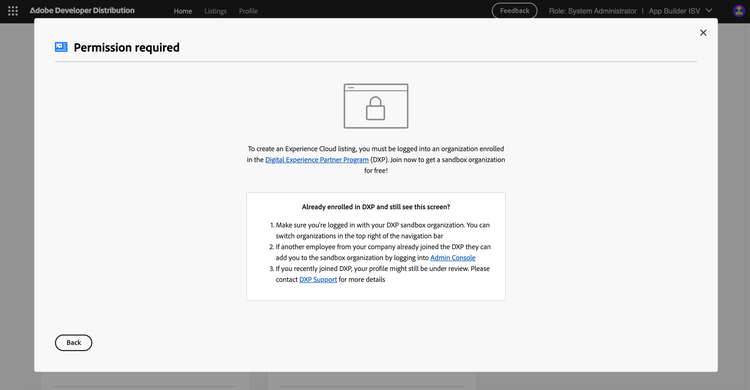Go to the Home nav item
The width and height of the screenshot is (750, 390).
(x=183, y=11)
